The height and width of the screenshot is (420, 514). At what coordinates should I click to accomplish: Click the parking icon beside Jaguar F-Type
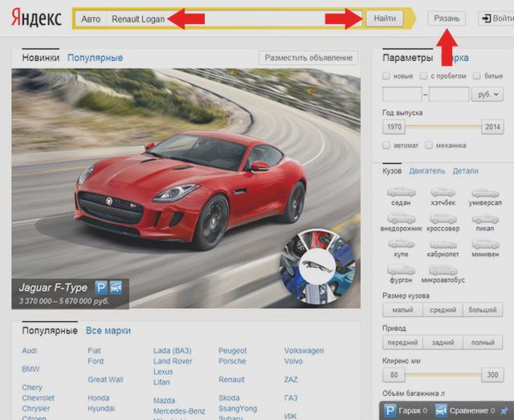click(x=101, y=287)
